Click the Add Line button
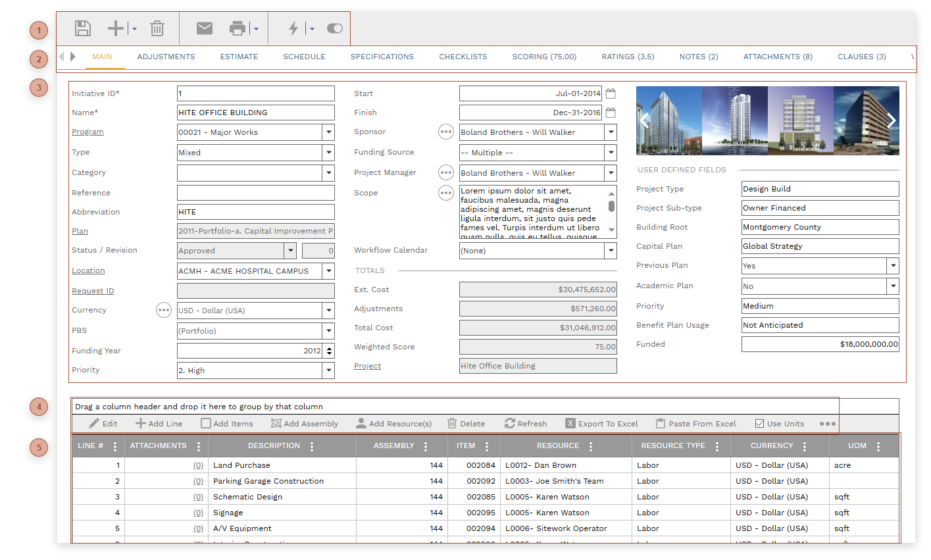 click(x=159, y=424)
